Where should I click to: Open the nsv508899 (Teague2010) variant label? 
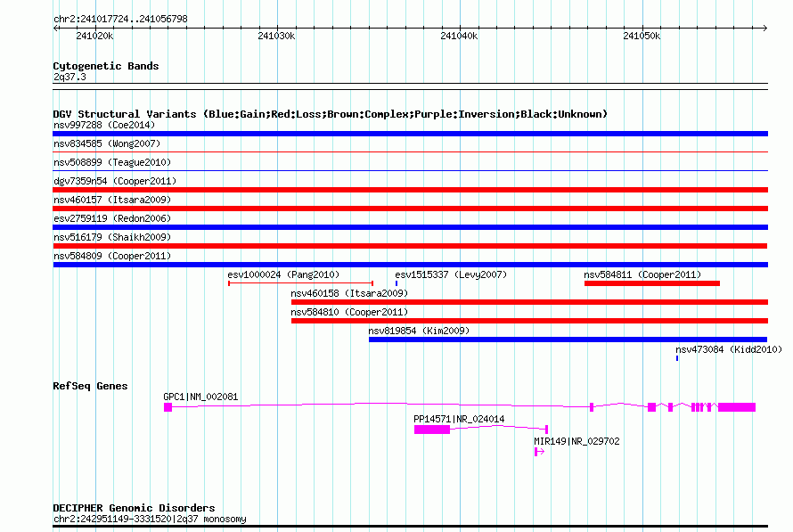112,162
